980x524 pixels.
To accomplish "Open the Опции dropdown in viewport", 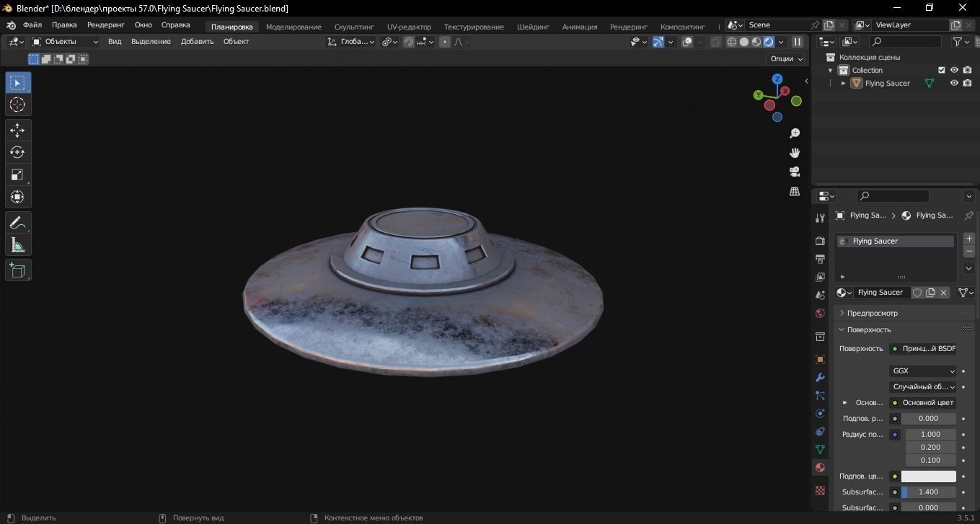I will point(786,59).
